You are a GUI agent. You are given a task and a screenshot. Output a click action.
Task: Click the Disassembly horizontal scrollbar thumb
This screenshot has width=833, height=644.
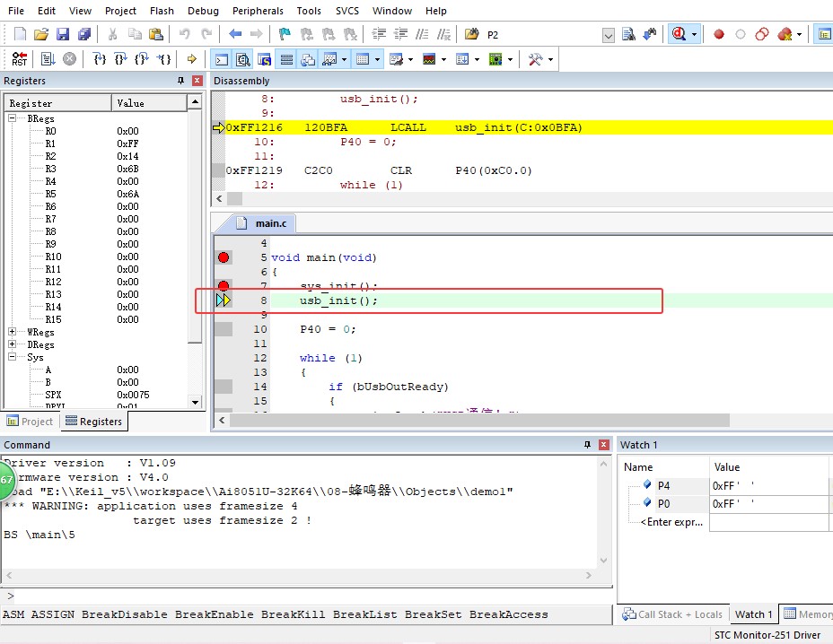[235, 198]
